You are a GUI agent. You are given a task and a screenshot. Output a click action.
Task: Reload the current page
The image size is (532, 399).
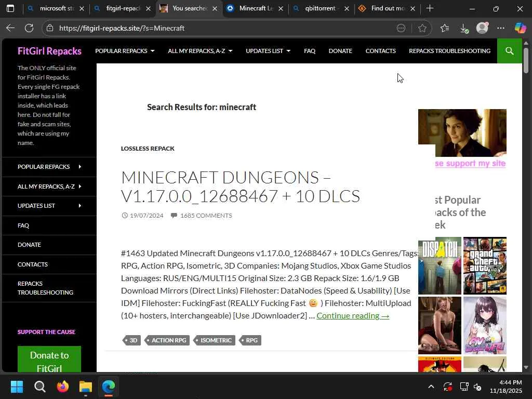point(29,28)
